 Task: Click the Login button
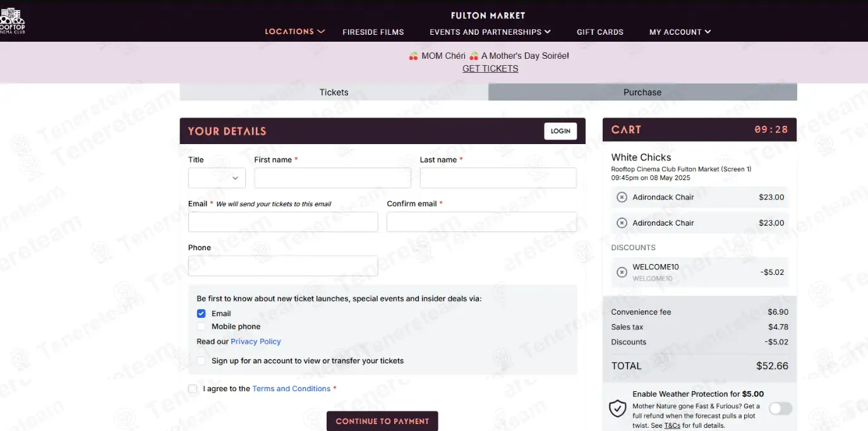[x=560, y=131]
